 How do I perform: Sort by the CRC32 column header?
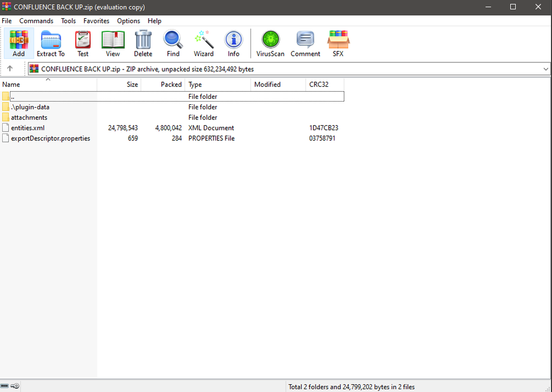pyautogui.click(x=324, y=84)
